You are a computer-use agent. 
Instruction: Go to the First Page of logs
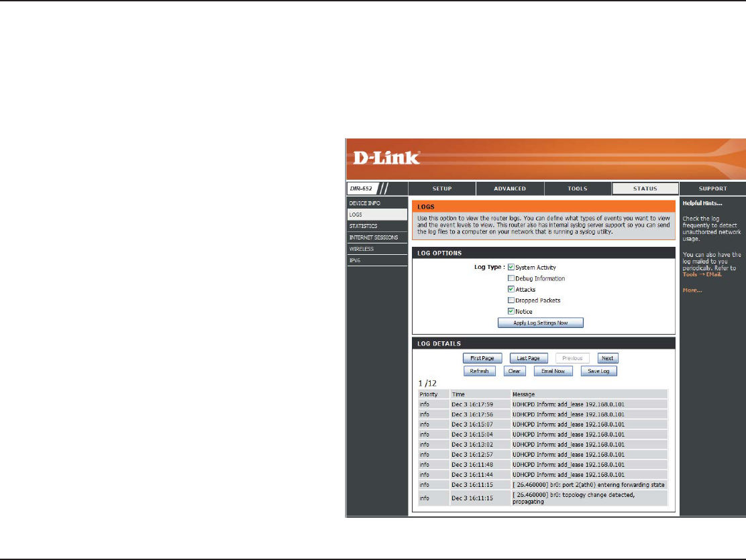pyautogui.click(x=482, y=358)
